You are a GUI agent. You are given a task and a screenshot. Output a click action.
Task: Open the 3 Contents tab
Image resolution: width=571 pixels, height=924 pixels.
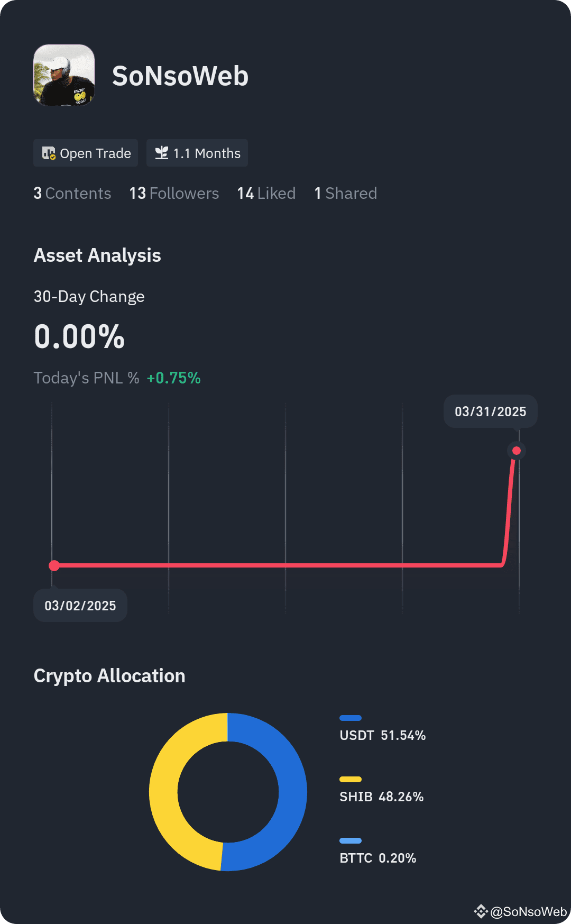(72, 194)
